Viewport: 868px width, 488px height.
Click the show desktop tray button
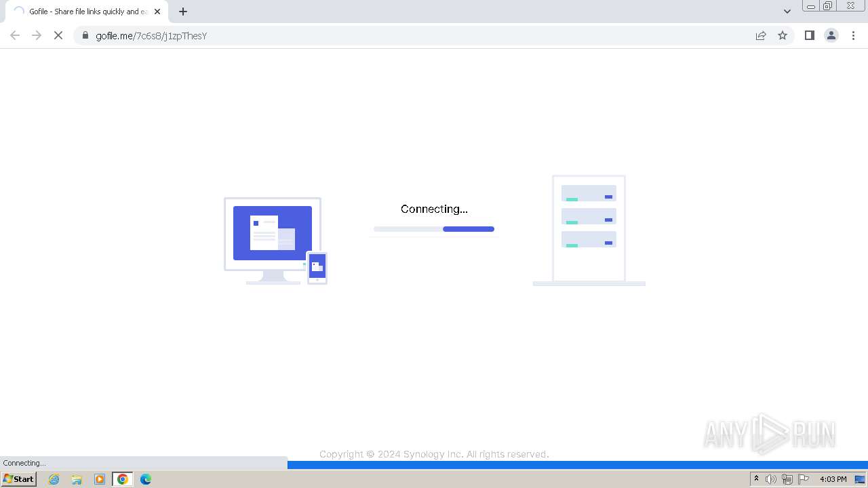(860, 479)
